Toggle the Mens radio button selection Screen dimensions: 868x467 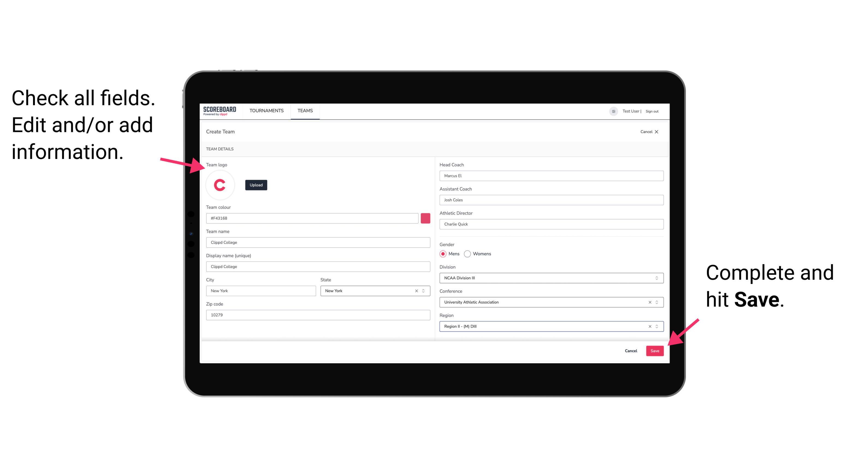click(x=443, y=254)
